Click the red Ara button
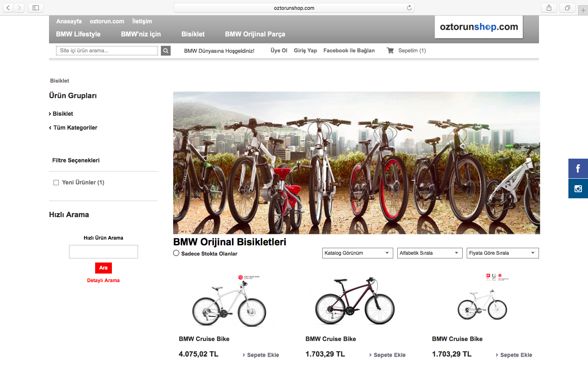This screenshot has height=368, width=588. [x=103, y=268]
